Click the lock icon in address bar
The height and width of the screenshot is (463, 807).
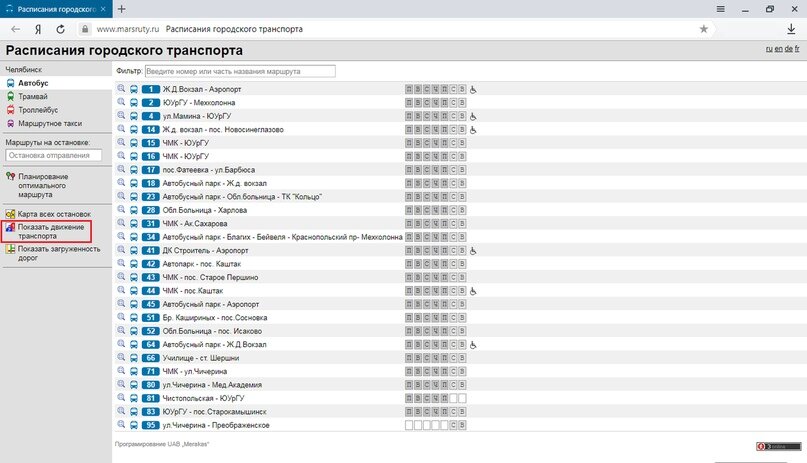tap(85, 29)
